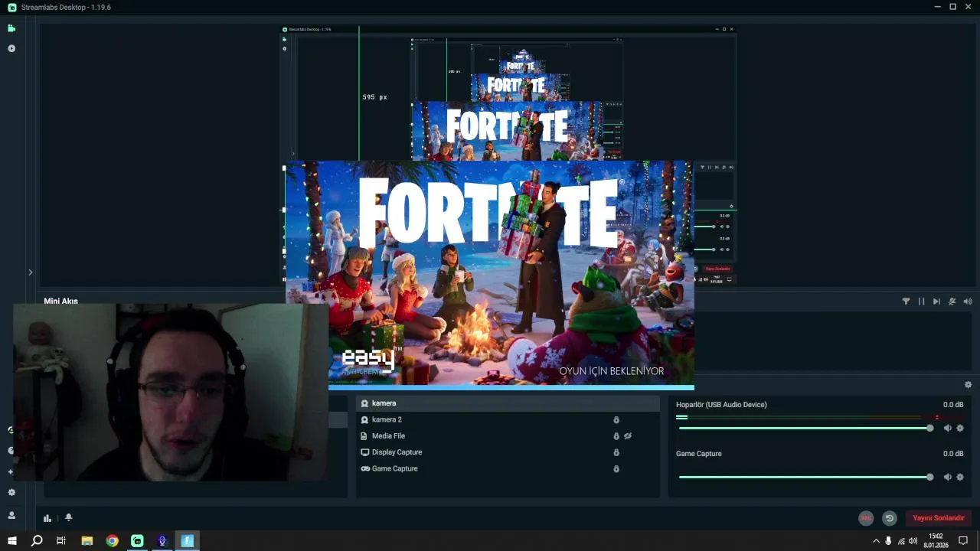Open the mixer advanced settings gear
The height and width of the screenshot is (551, 980).
[x=968, y=385]
